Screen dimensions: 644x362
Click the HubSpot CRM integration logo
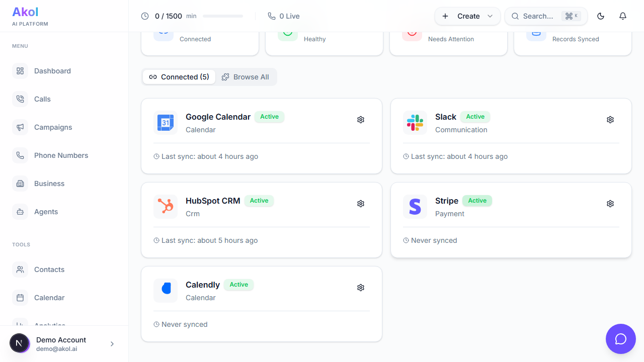click(166, 207)
